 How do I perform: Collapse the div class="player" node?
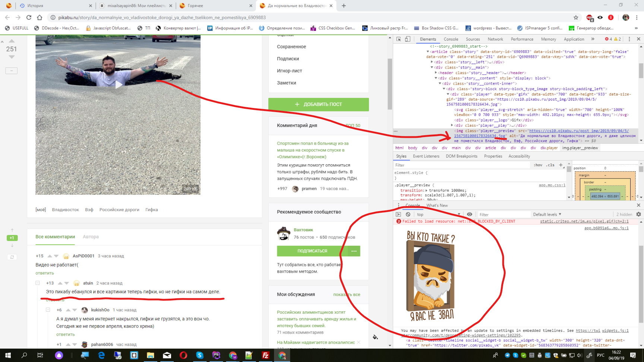tap(448, 94)
